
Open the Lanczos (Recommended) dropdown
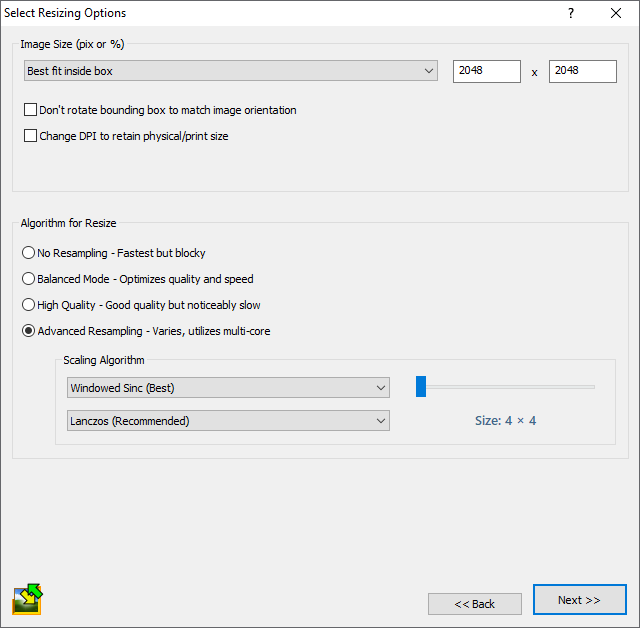228,421
